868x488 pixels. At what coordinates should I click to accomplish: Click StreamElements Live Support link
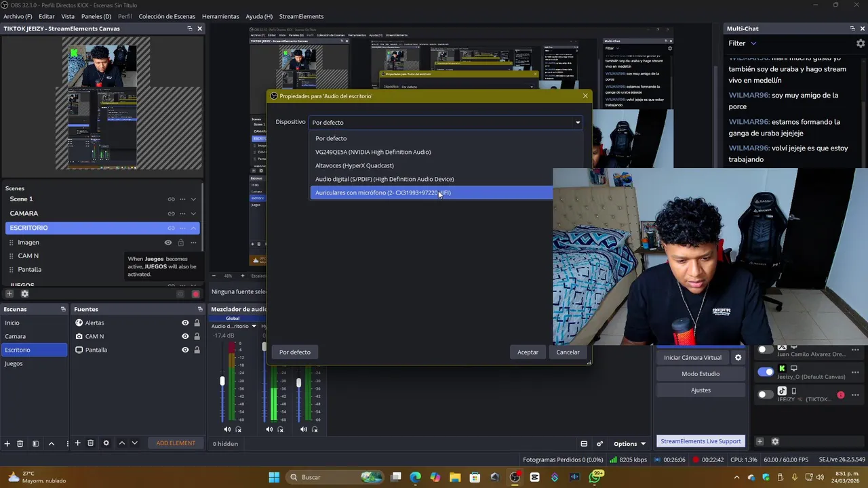[701, 441]
